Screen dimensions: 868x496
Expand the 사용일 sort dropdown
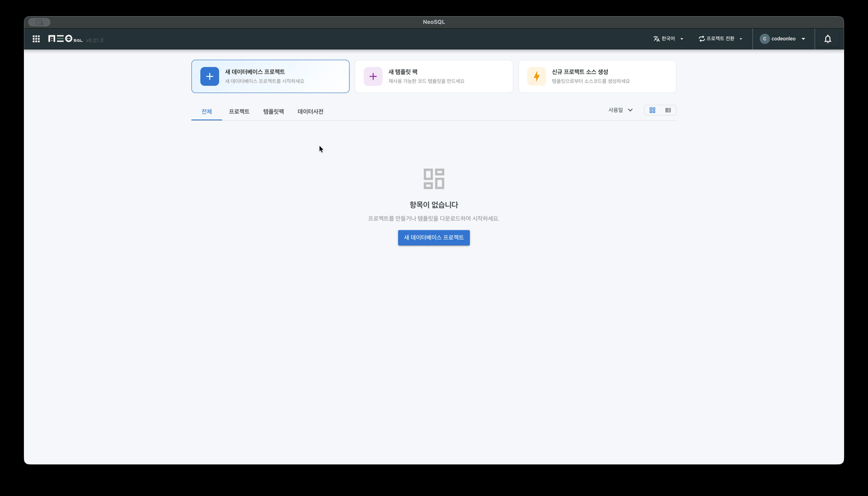coord(620,111)
